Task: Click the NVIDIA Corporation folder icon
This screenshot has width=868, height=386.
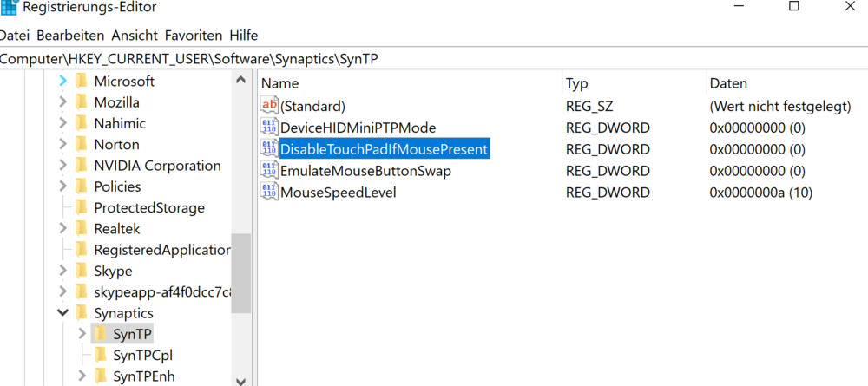Action: click(82, 166)
